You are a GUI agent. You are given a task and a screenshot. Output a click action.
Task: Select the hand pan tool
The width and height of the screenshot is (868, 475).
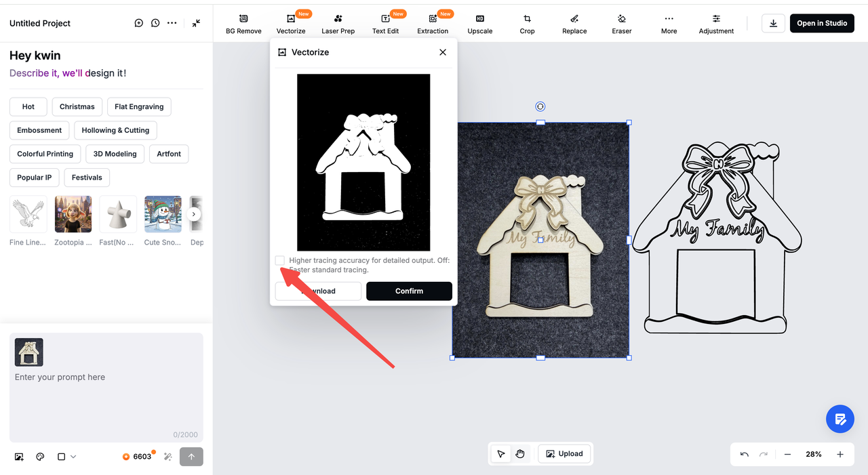[520, 454]
